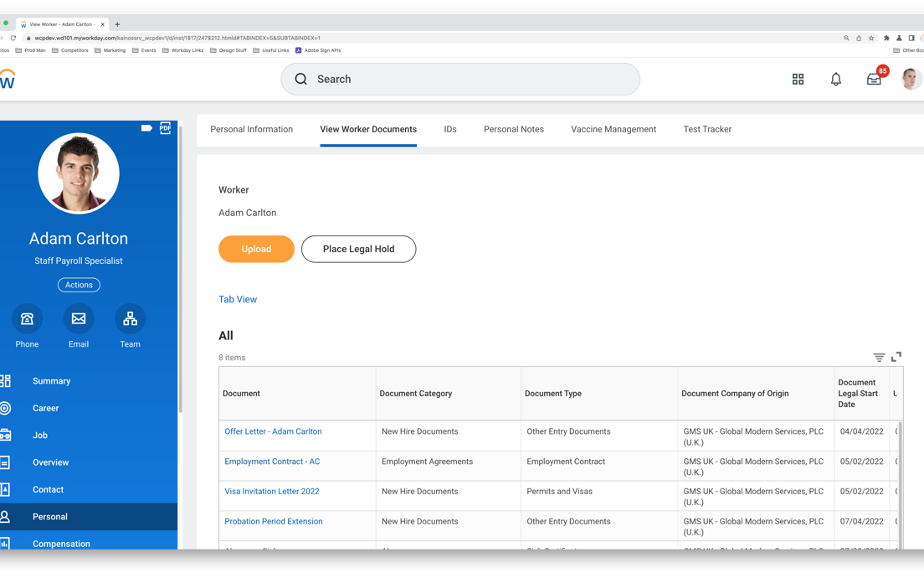924x578 pixels.
Task: Click the Tab View link
Action: click(x=238, y=300)
